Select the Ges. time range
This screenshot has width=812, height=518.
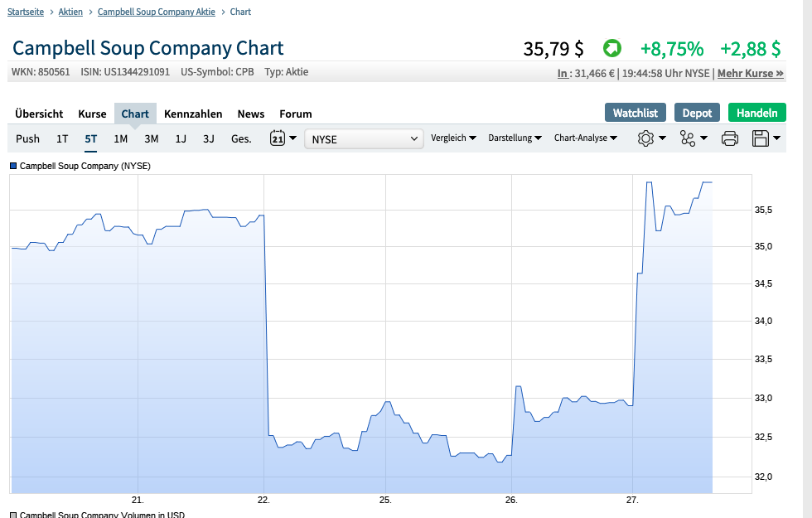(x=240, y=138)
